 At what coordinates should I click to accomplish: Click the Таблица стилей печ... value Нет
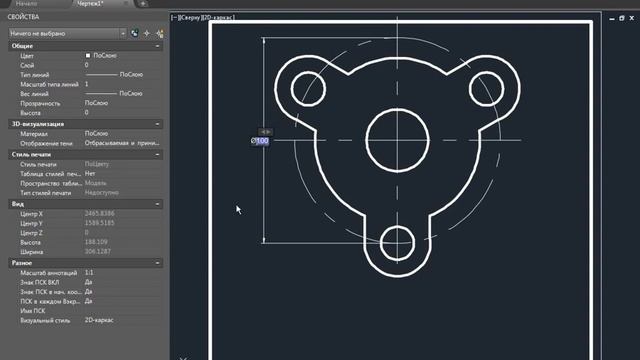[90, 173]
